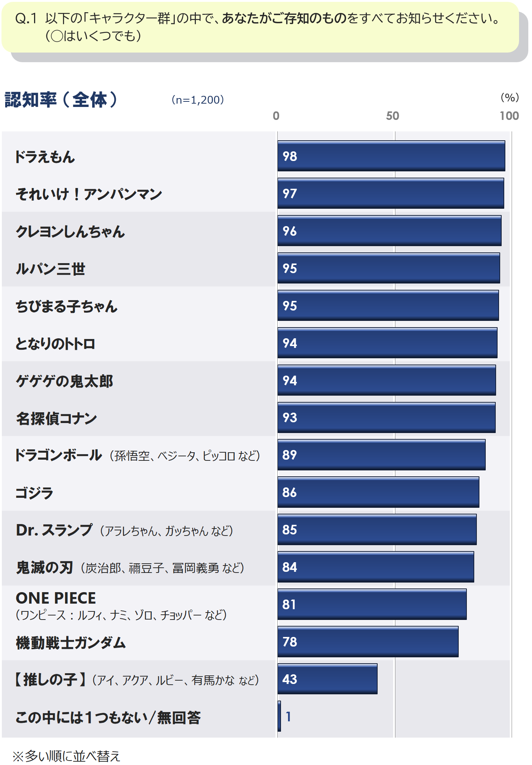The image size is (532, 765).
Task: Click the となりのトトロ bar showing 94
Action: (x=387, y=343)
